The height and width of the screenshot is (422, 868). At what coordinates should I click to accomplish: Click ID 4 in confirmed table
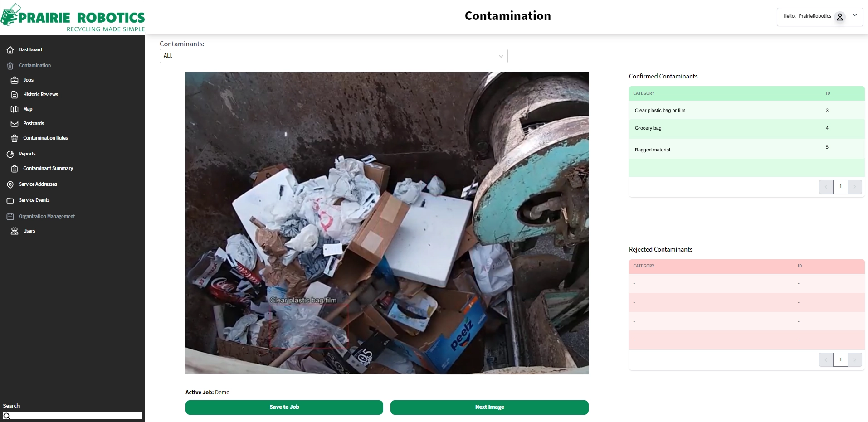827,128
